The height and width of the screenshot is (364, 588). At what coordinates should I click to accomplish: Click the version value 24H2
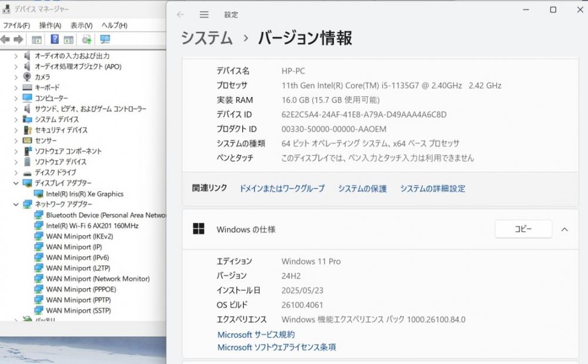(x=291, y=276)
